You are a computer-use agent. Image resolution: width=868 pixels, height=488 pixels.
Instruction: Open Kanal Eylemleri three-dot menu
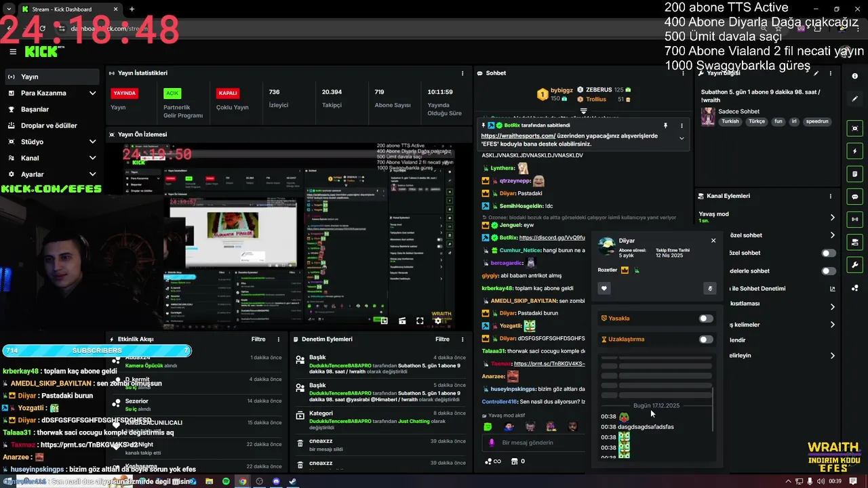click(831, 196)
